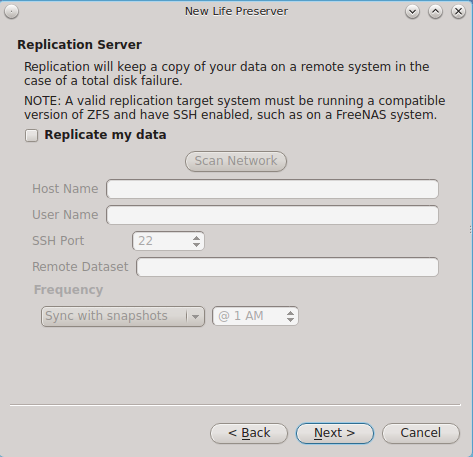Screen dimensions: 473x457
Task: Focus the Remote Dataset text field
Action: 287,267
